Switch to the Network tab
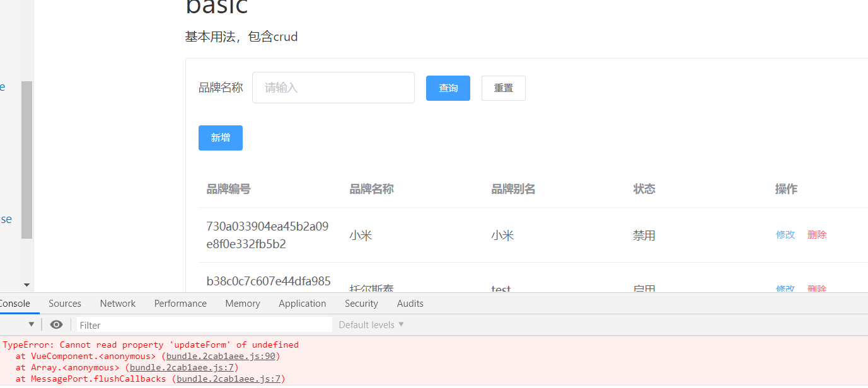Screen dimensions: 868x388 tap(117, 303)
